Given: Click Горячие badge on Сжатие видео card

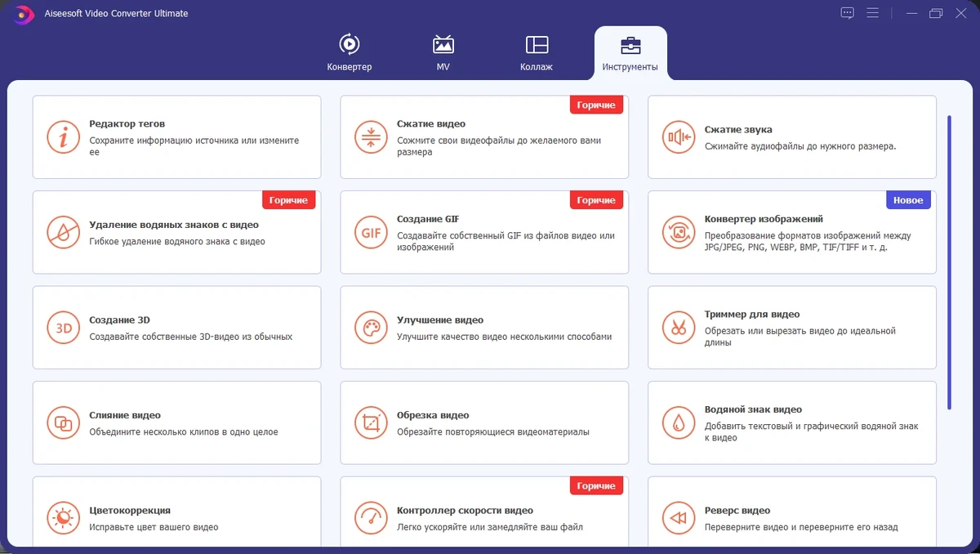Looking at the screenshot, I should 596,105.
